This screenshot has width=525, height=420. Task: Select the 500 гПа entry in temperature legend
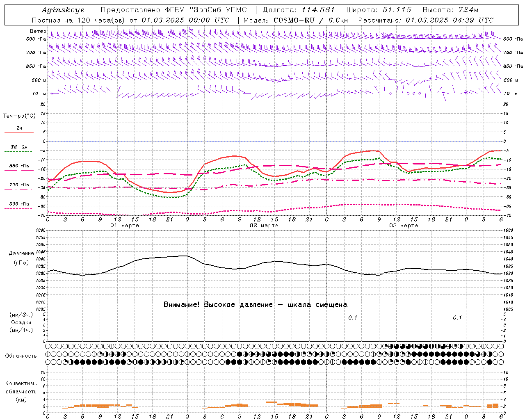click(x=19, y=204)
